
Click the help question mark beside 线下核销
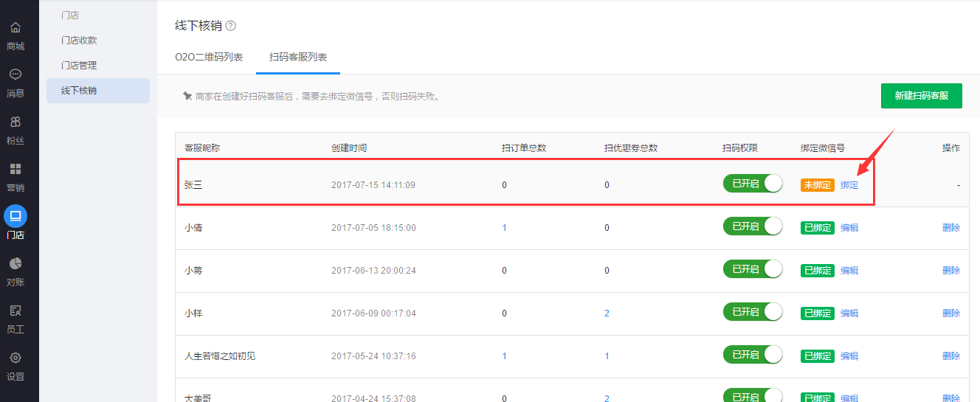coord(231,26)
